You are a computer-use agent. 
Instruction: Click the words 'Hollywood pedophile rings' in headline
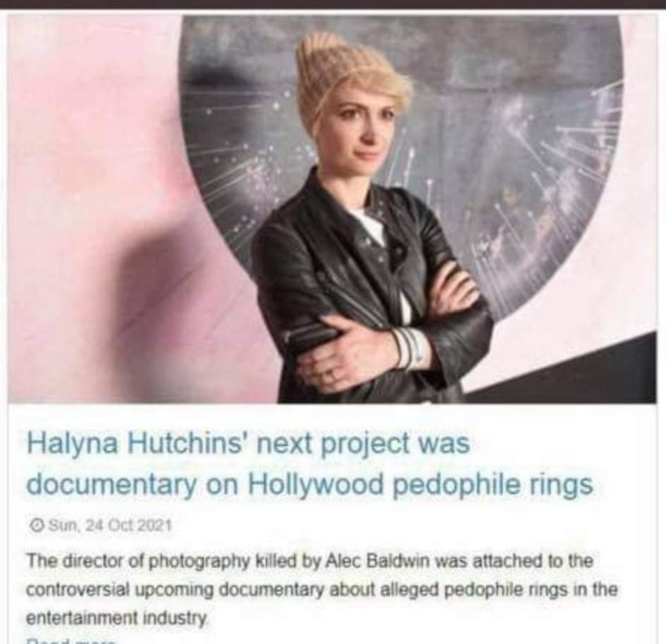coord(420,484)
